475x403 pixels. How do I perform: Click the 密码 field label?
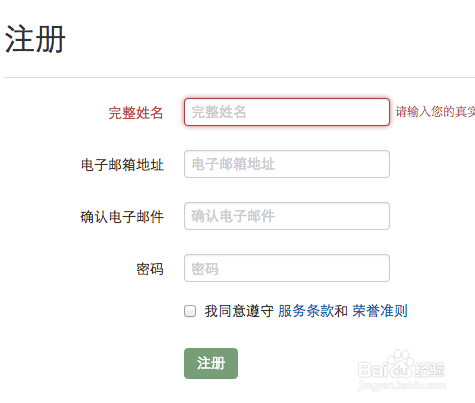click(x=150, y=269)
